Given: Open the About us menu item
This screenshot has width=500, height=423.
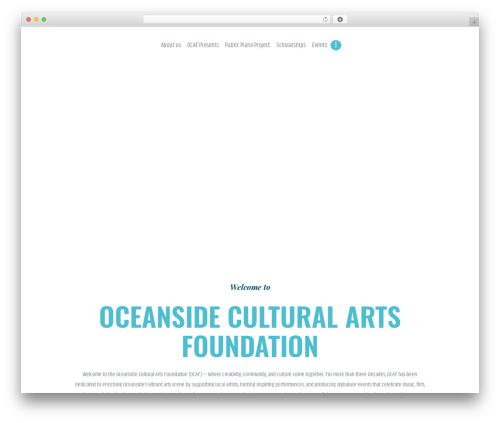Looking at the screenshot, I should coord(171,45).
